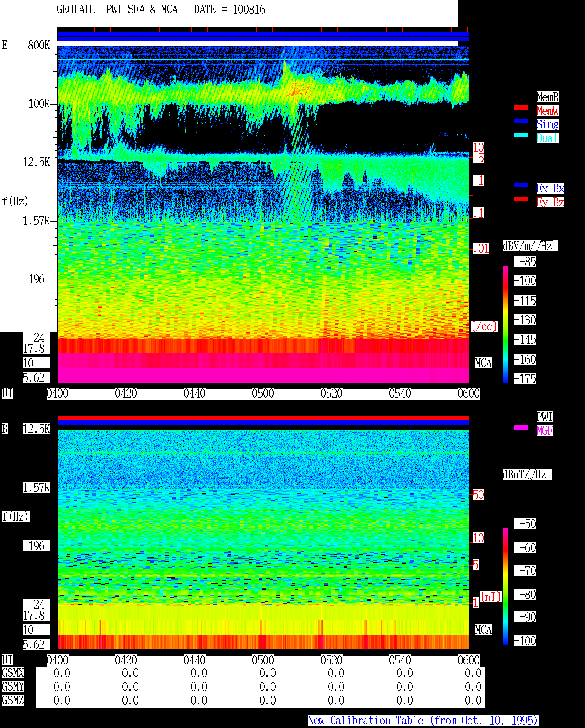Click the [nT] field unit label
585x728 pixels.
(x=491, y=597)
